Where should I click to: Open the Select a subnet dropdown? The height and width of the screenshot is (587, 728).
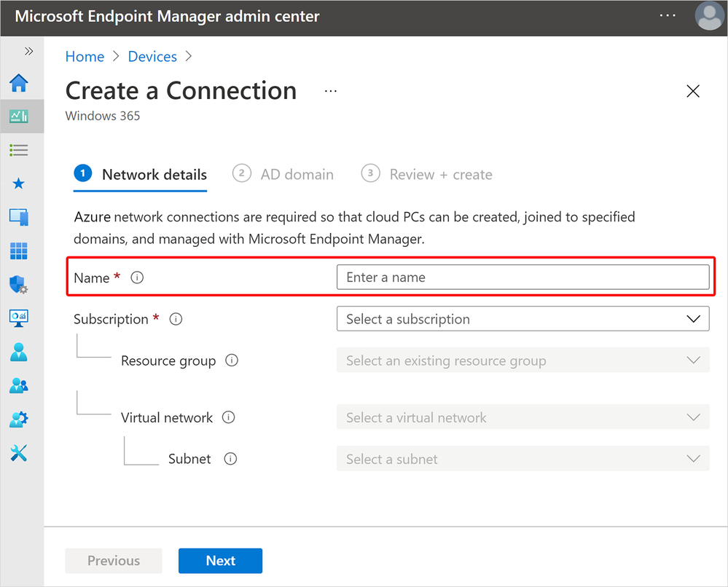[522, 459]
